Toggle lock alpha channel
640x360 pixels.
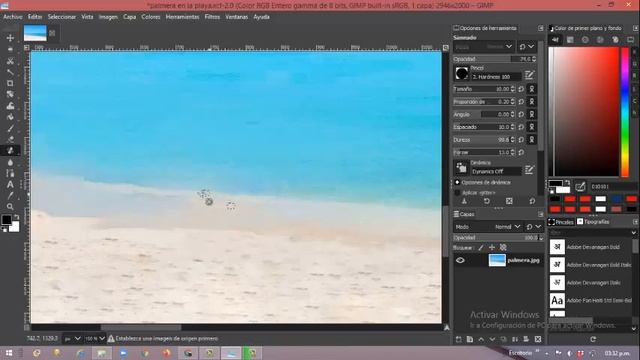503,247
